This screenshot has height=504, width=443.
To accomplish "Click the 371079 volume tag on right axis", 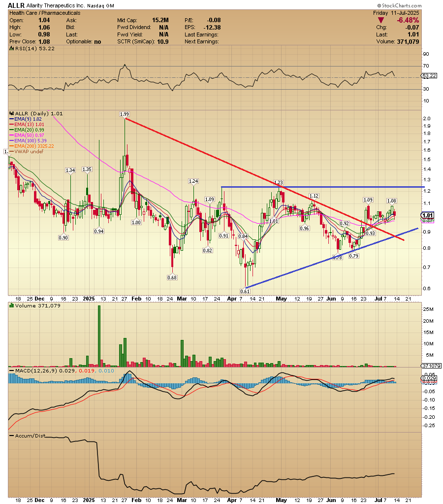I will [x=432, y=366].
